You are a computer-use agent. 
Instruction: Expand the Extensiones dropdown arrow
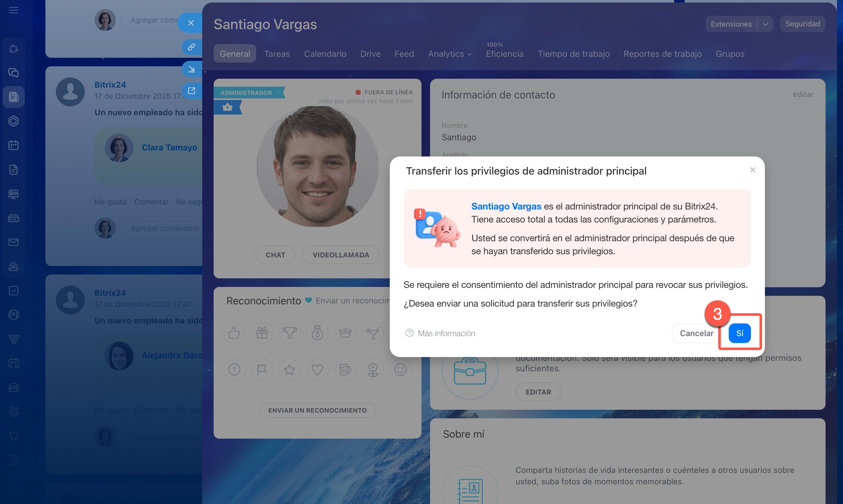click(x=765, y=24)
